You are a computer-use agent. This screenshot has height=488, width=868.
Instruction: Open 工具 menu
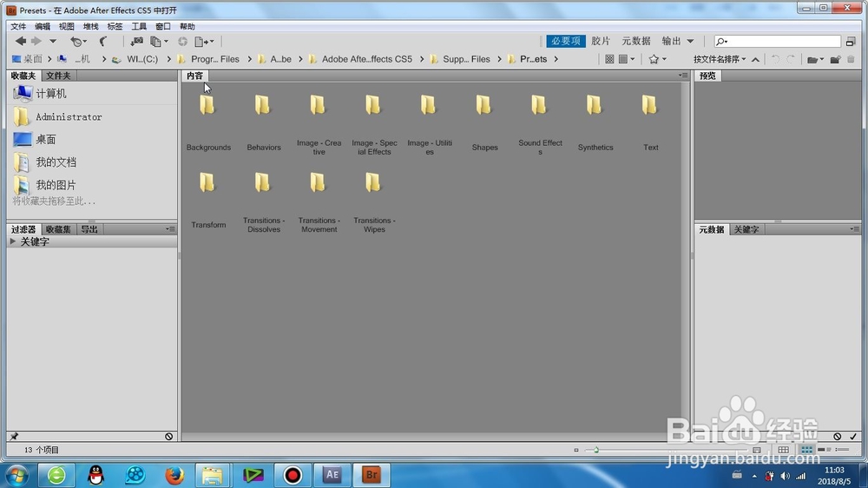pos(139,26)
